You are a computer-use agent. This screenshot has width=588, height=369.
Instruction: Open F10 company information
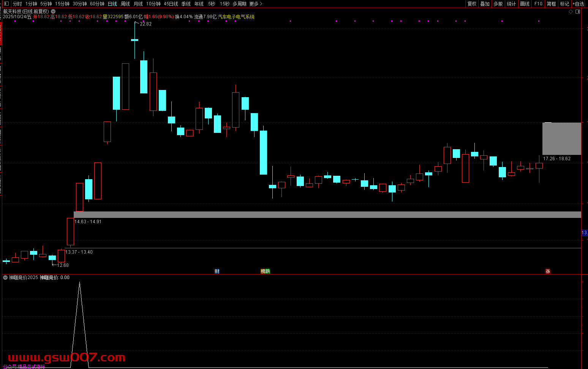click(538, 4)
